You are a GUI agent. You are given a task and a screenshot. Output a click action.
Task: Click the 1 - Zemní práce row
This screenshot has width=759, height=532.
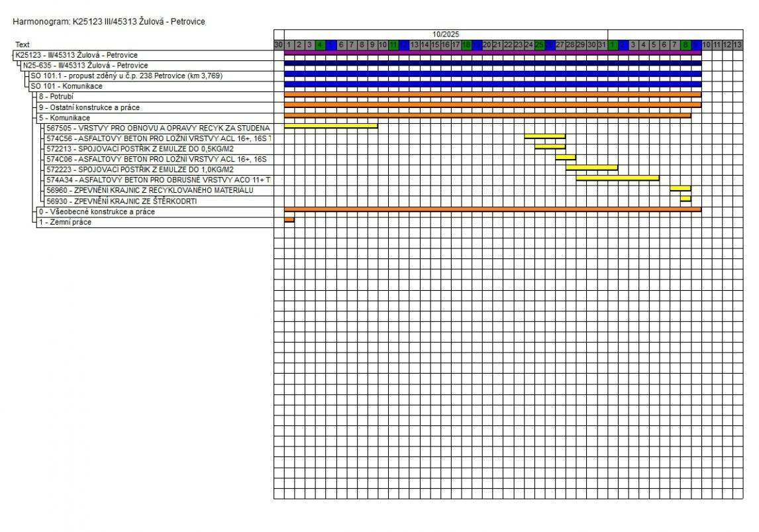(65, 222)
